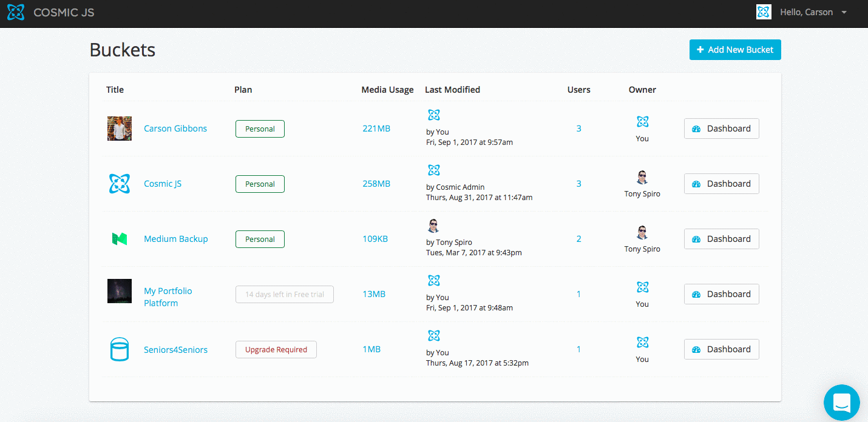Open the Carson Gibbons bucket link
Screen dimensions: 868x422
[175, 129]
